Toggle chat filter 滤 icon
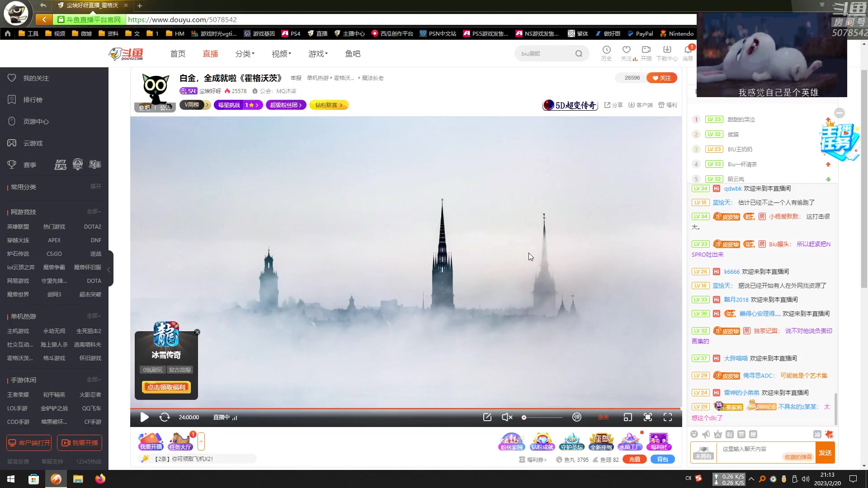Screen dimensions: 868x488 [817, 434]
